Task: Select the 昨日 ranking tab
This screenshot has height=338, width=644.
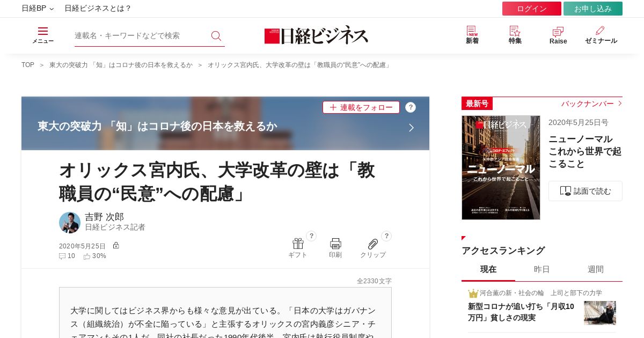Action: point(542,269)
